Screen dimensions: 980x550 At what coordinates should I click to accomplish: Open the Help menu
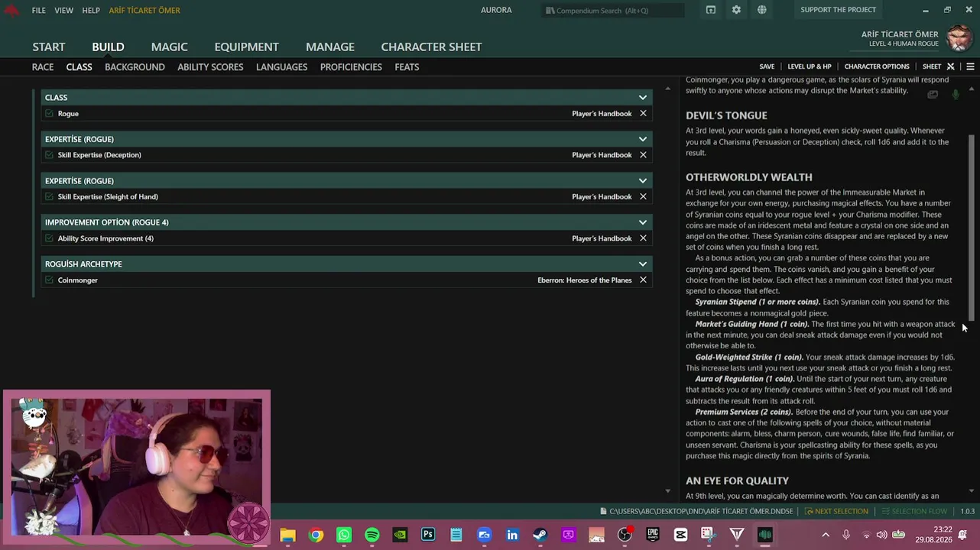(x=91, y=11)
